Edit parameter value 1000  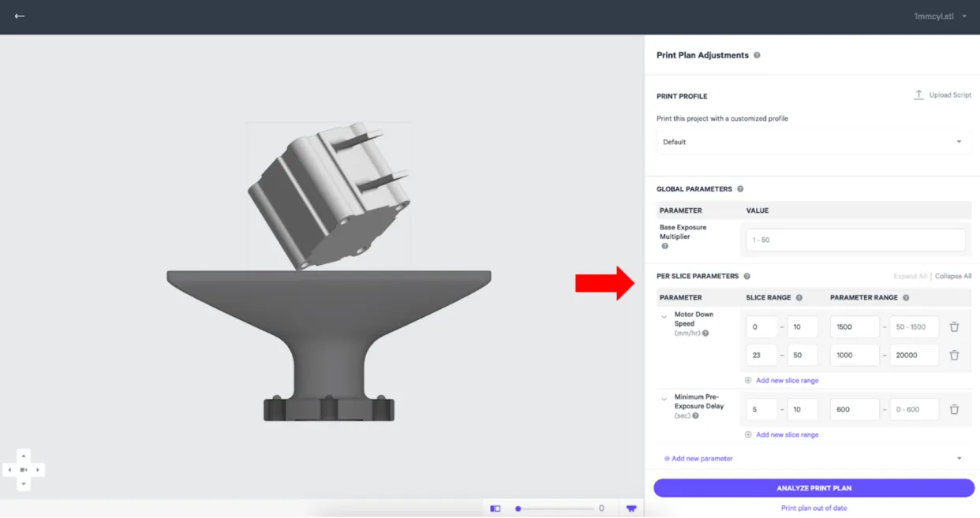click(x=855, y=355)
